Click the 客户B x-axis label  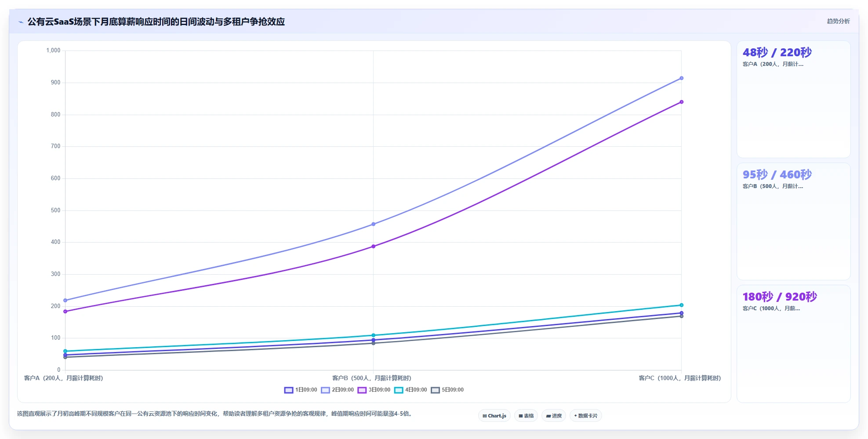(372, 378)
